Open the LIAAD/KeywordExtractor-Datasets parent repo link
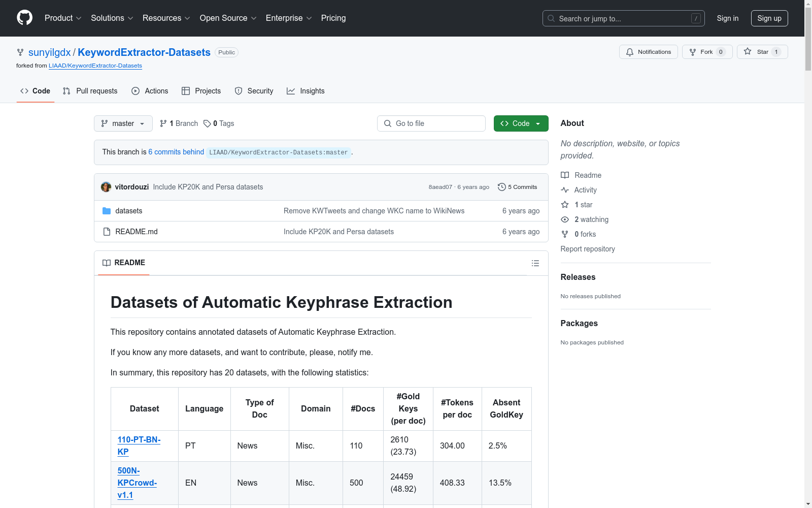812x508 pixels. click(x=95, y=66)
